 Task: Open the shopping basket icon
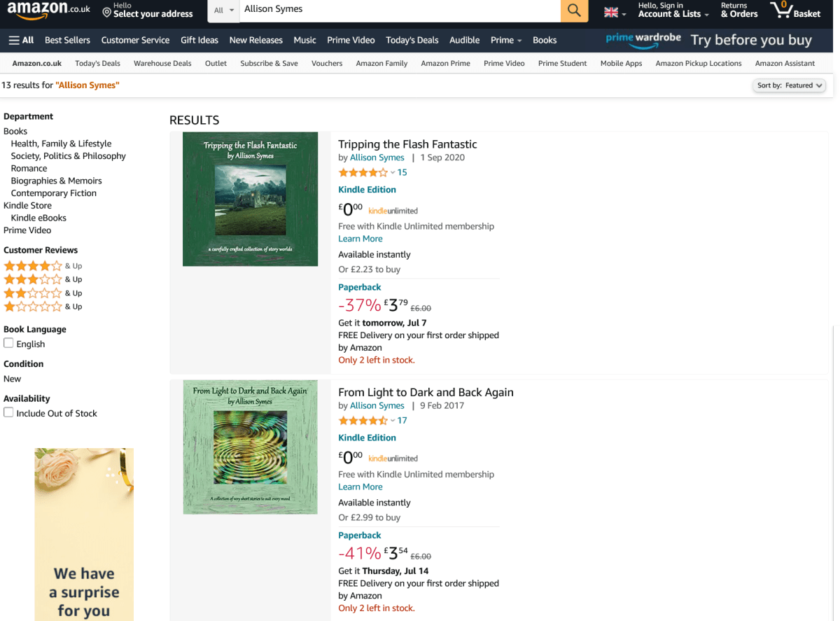click(794, 11)
